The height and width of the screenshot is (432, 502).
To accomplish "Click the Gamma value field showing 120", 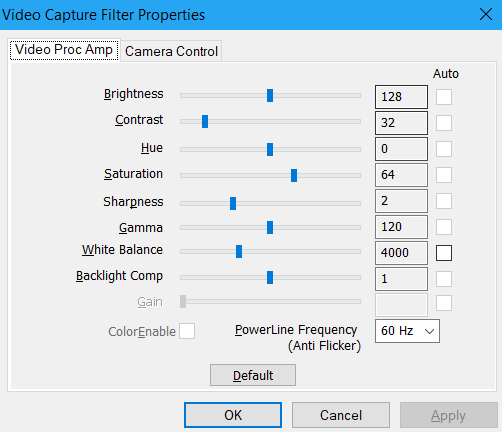I will (401, 227).
